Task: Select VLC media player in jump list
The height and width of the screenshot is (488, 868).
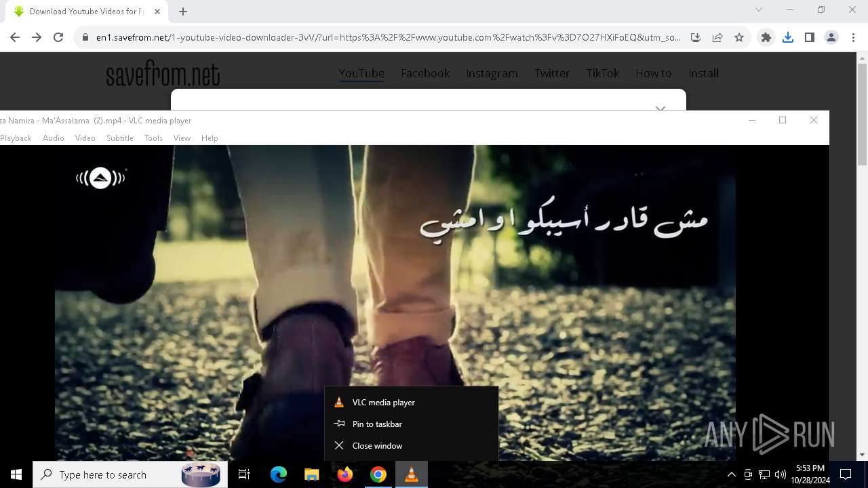Action: pos(412,402)
